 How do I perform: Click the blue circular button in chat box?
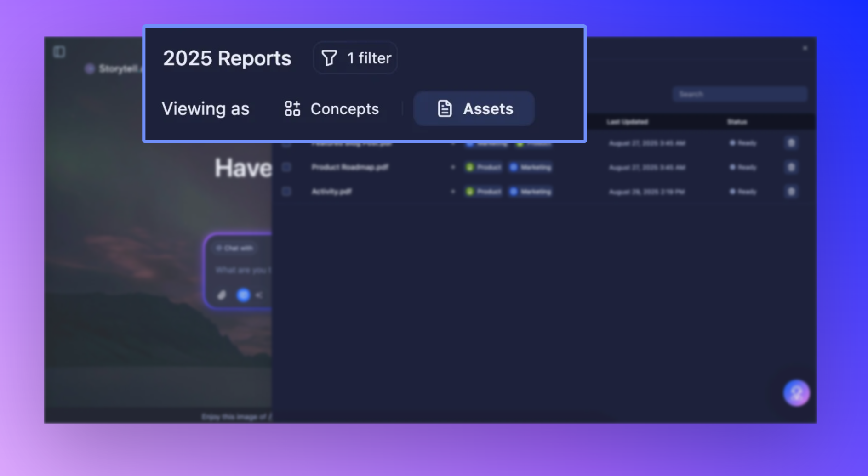point(243,295)
